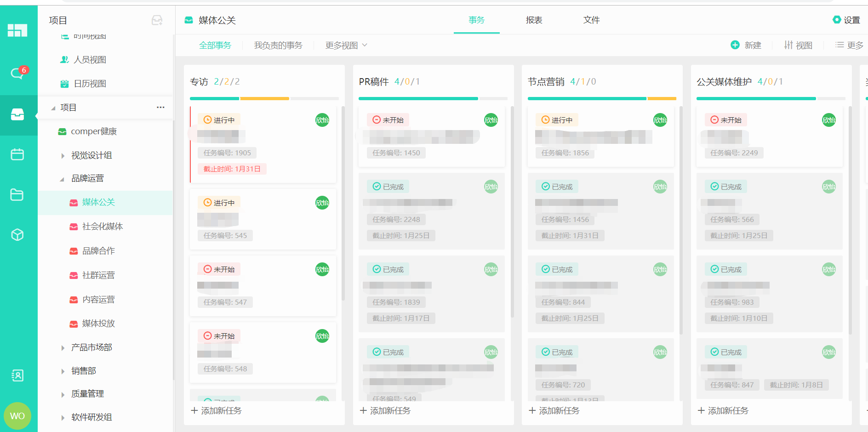Click the WO user avatar

pos(17,416)
